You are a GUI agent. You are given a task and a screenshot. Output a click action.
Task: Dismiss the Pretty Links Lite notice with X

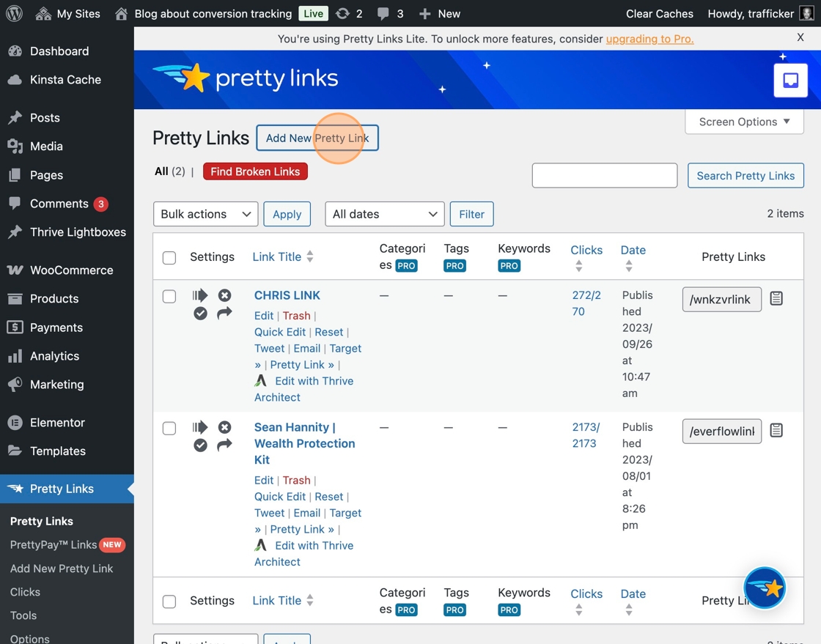pos(800,37)
